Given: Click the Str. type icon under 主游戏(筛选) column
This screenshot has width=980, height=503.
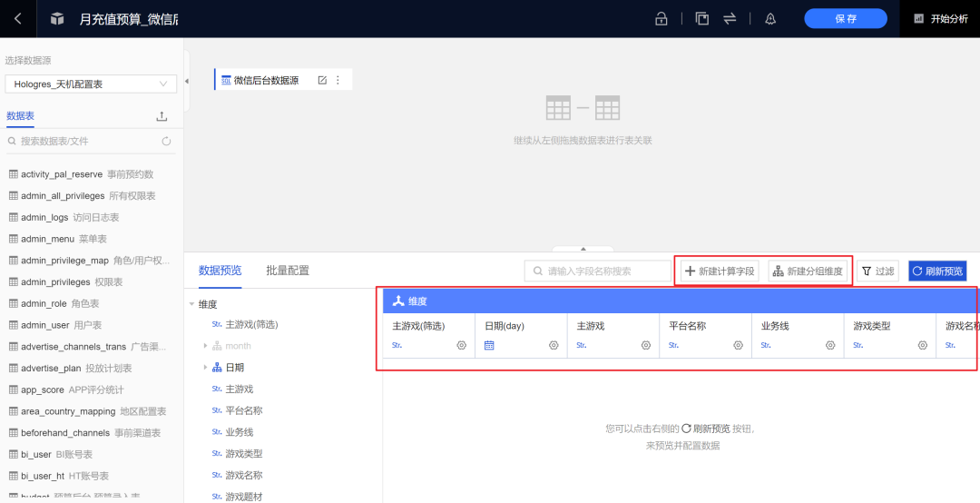Looking at the screenshot, I should pos(397,345).
